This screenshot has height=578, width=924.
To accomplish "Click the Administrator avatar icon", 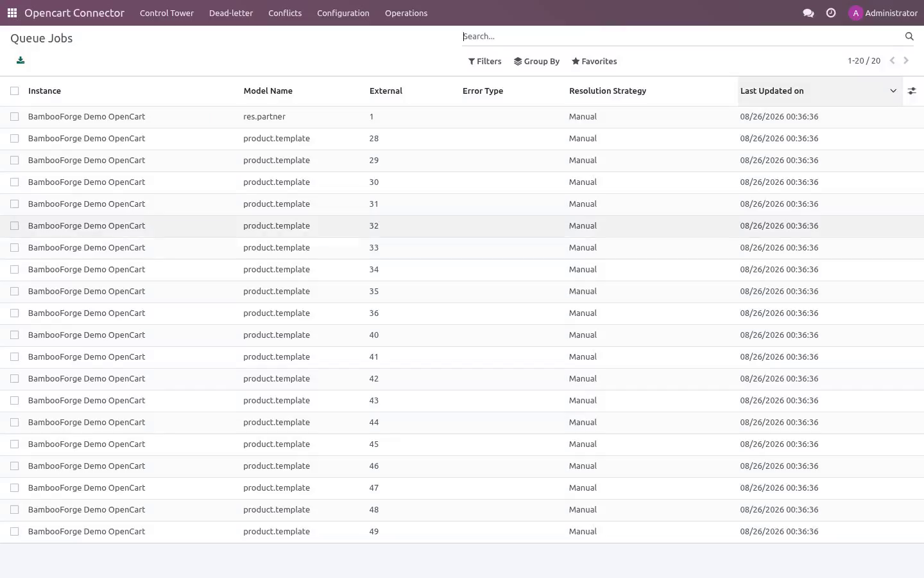I will pyautogui.click(x=855, y=13).
